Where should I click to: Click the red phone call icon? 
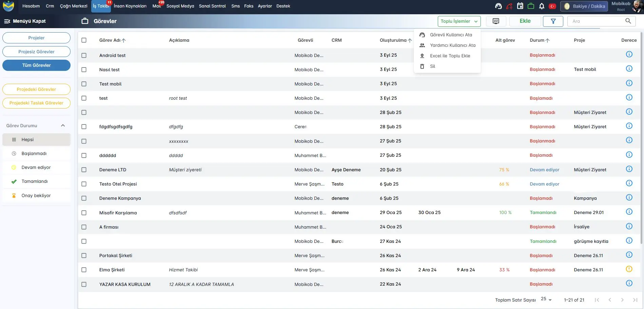pos(509,6)
